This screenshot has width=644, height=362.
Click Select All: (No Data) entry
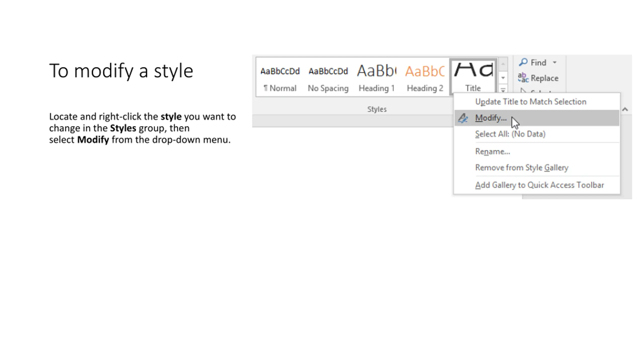click(510, 134)
